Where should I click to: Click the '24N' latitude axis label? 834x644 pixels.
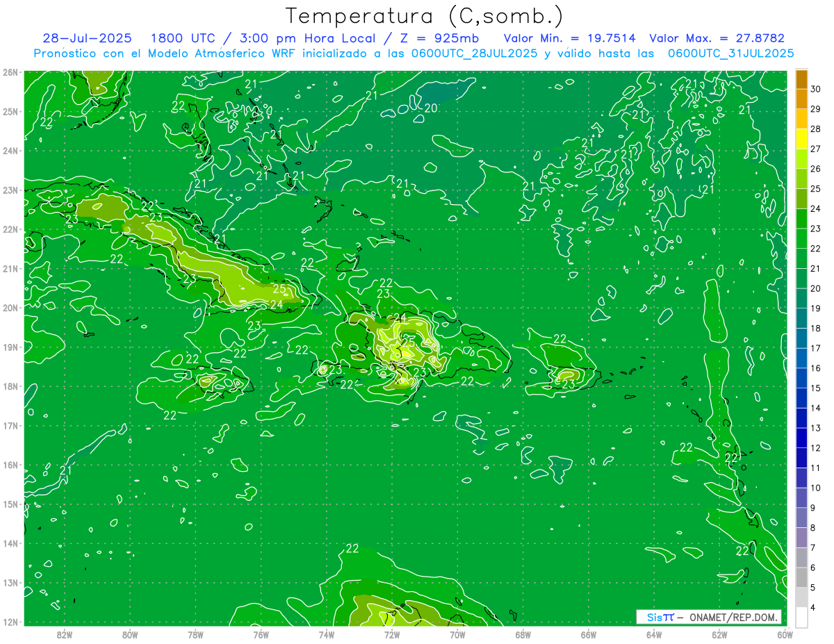click(10, 151)
